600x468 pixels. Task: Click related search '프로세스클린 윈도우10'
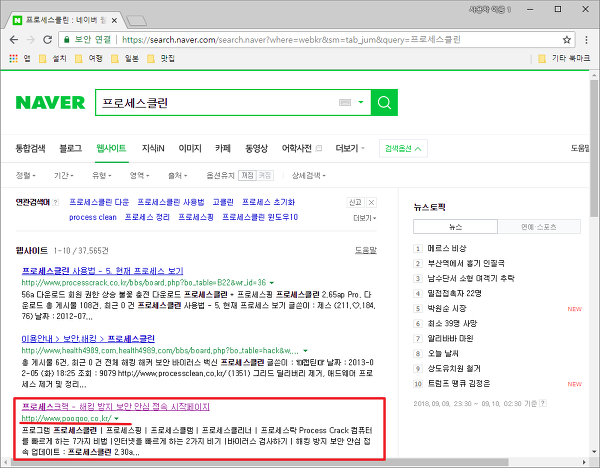(260, 217)
